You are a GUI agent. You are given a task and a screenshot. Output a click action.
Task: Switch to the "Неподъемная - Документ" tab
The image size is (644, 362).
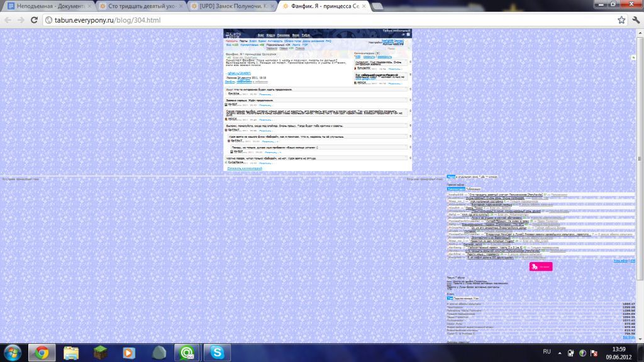(x=49, y=6)
